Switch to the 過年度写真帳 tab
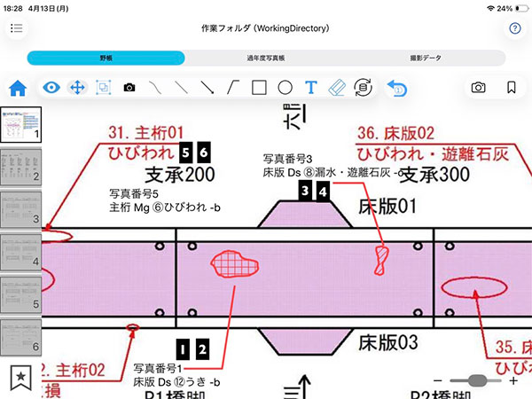 [x=266, y=58]
